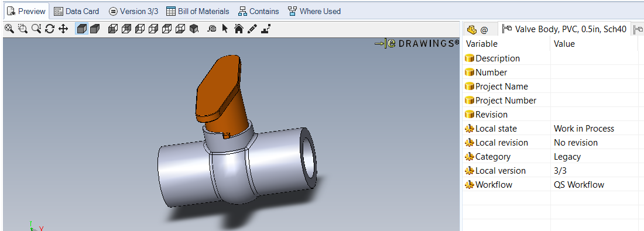
Task: Set the Bottom view orientation cube
Action: coord(180,29)
